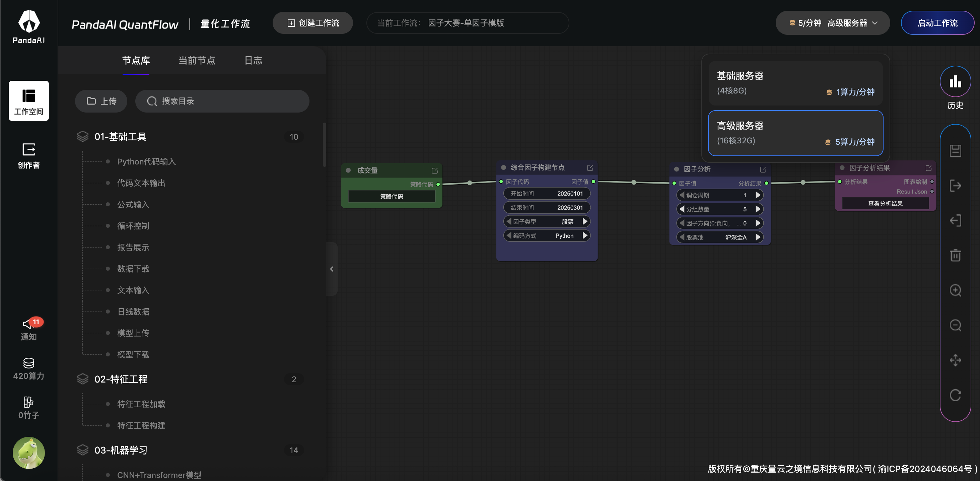Click 策略代码 button in 成交量 node

pyautogui.click(x=392, y=196)
